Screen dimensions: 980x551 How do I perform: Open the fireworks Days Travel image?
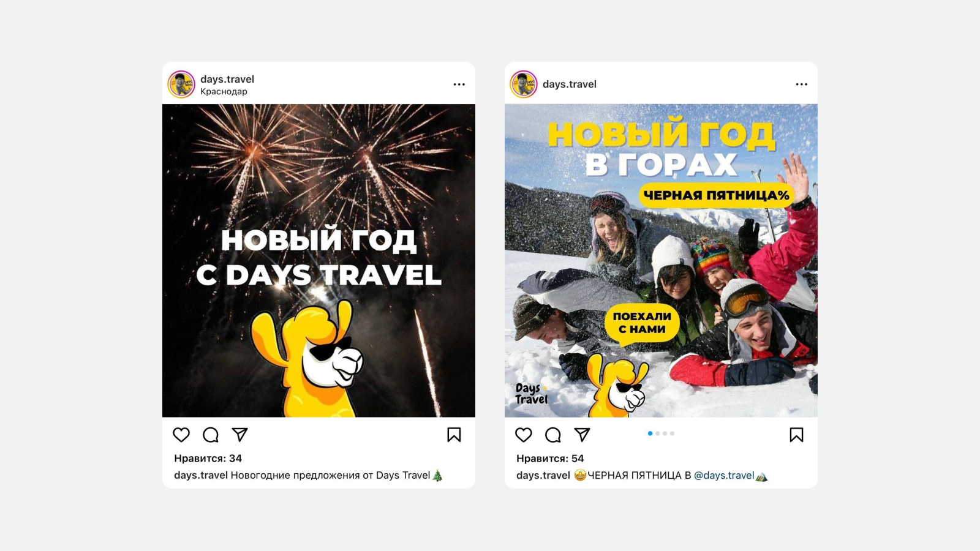[318, 261]
